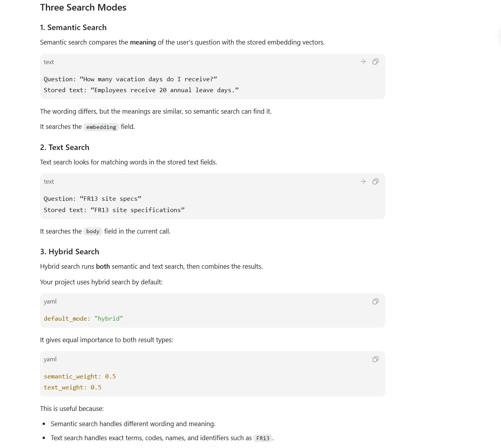Copy the default_mode yaml snippet
Viewport: 501px width, 448px height.
[x=375, y=302]
